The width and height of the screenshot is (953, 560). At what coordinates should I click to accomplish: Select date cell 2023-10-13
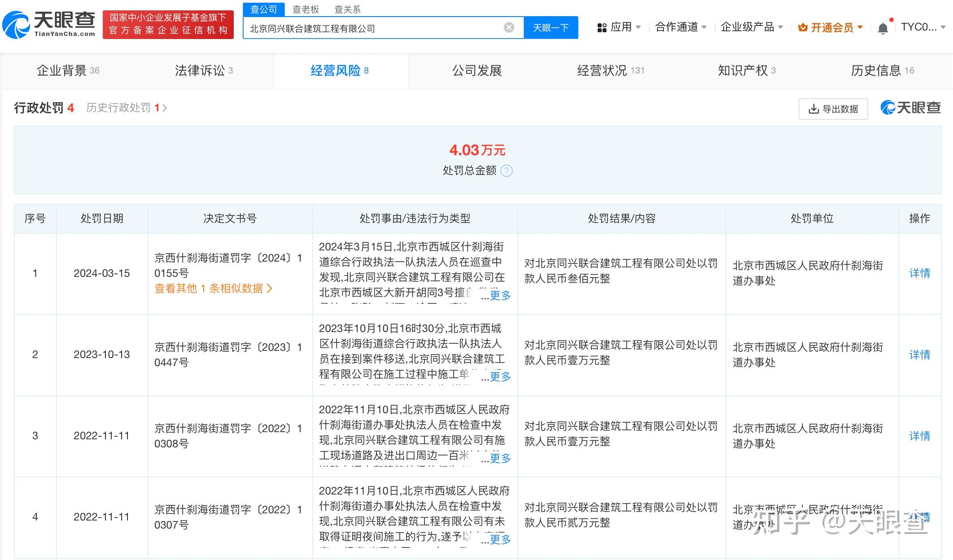tap(102, 354)
